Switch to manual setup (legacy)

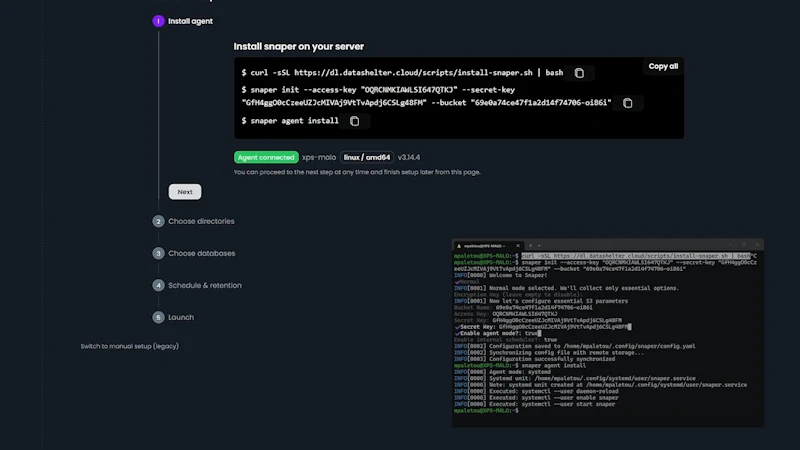(130, 346)
